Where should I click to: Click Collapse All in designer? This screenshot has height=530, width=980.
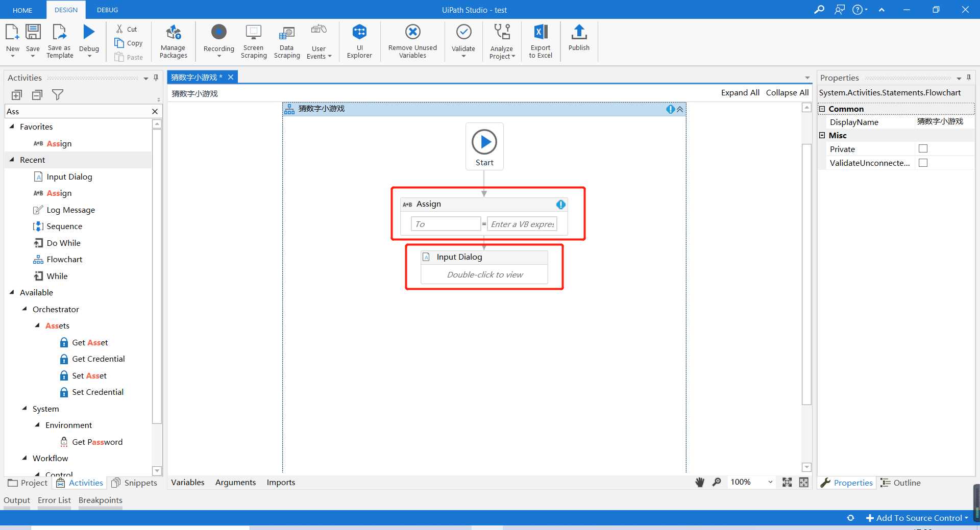(787, 92)
